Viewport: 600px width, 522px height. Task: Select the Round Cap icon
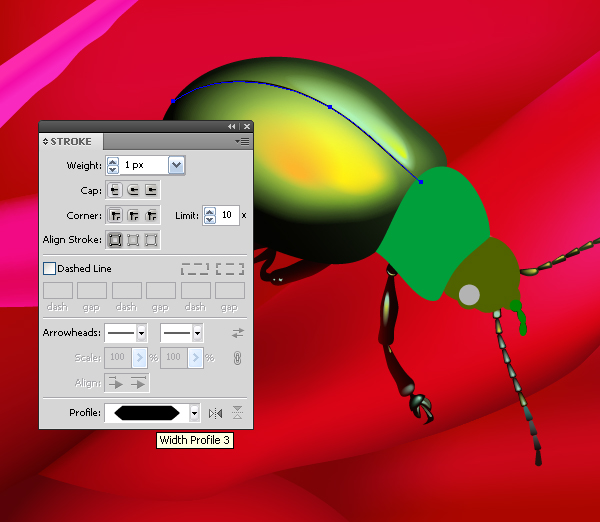[x=133, y=190]
